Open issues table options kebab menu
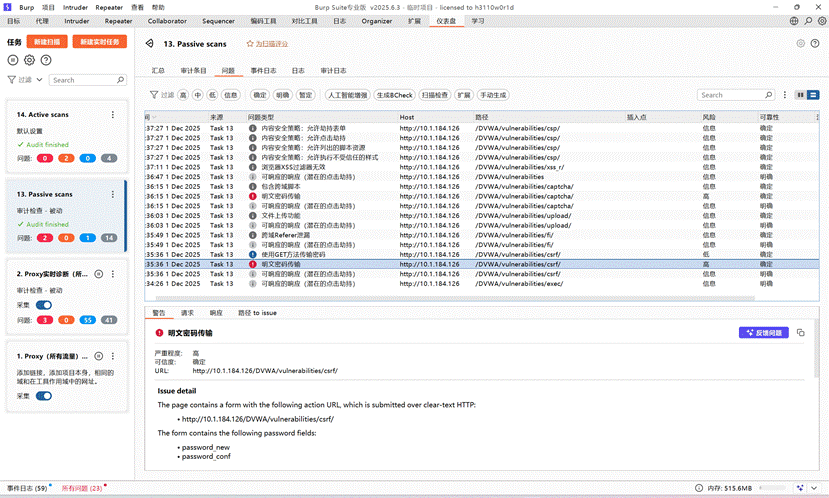829x498 pixels. [785, 95]
